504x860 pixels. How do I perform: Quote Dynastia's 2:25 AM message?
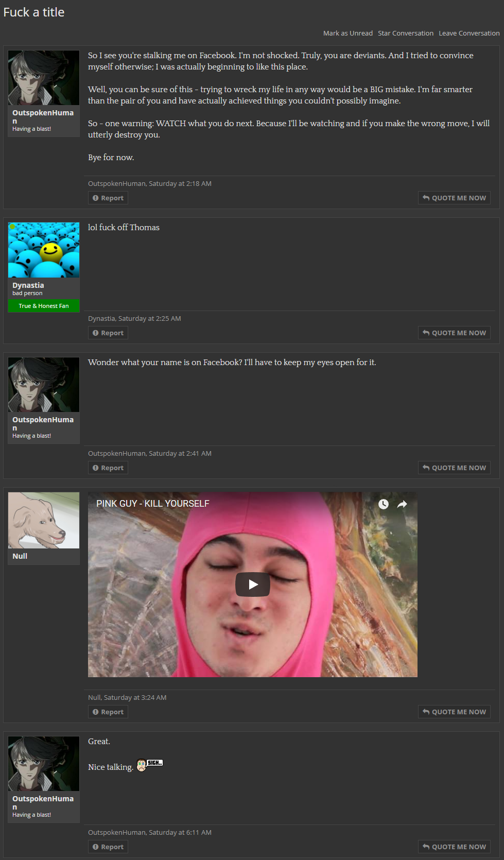pos(454,333)
